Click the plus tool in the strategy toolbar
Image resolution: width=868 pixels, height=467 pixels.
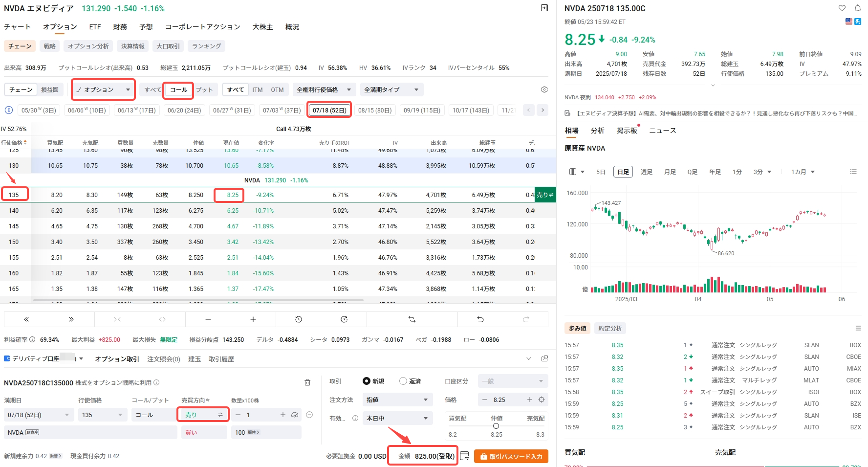(x=253, y=319)
